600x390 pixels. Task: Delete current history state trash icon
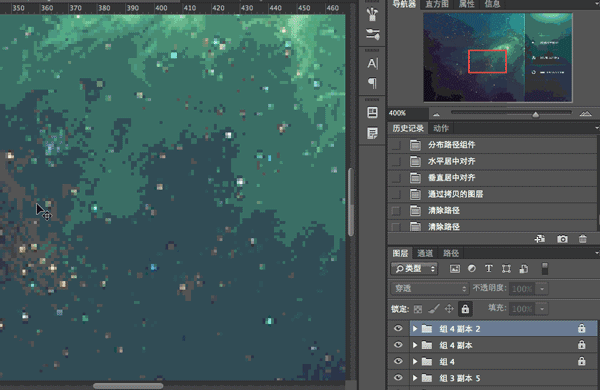583,239
